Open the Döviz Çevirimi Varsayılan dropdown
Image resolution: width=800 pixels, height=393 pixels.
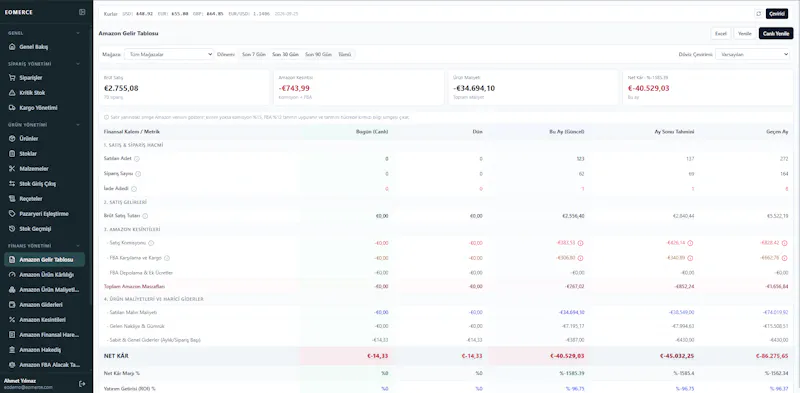click(753, 54)
